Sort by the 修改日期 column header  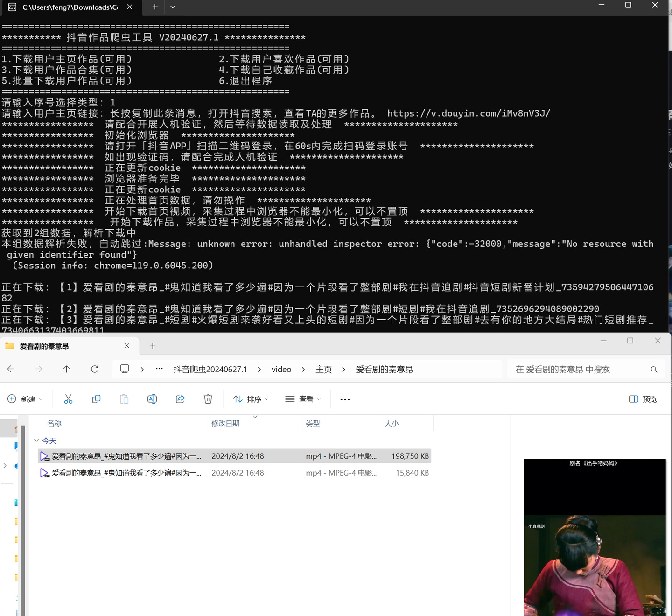coord(225,423)
